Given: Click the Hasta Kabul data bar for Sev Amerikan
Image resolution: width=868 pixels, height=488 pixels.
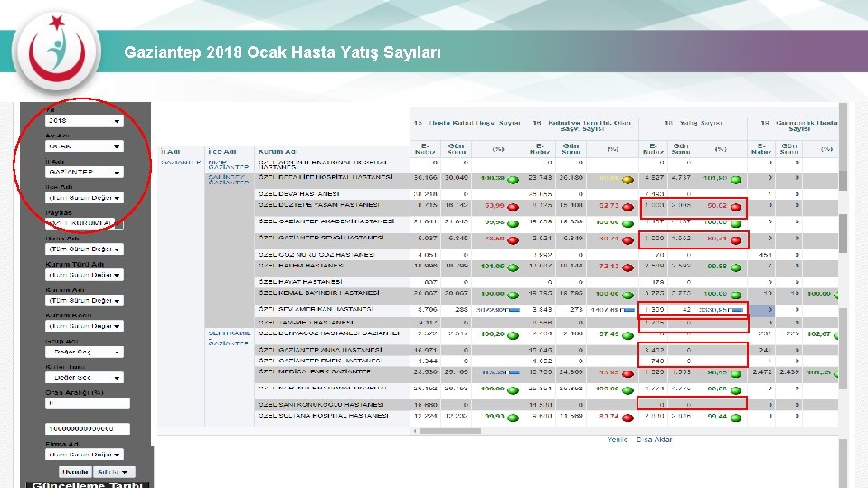Looking at the screenshot, I should pos(514,310).
